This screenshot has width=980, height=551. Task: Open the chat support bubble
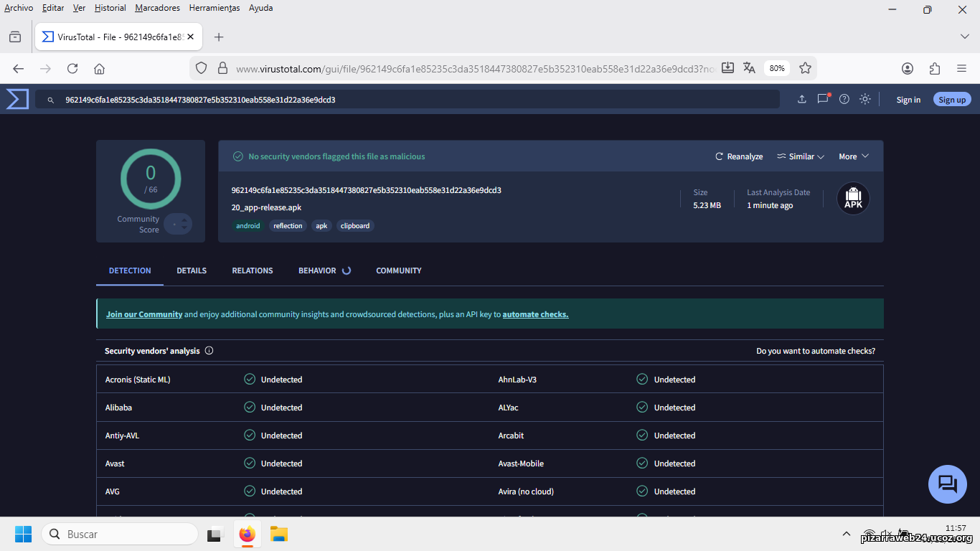click(947, 484)
